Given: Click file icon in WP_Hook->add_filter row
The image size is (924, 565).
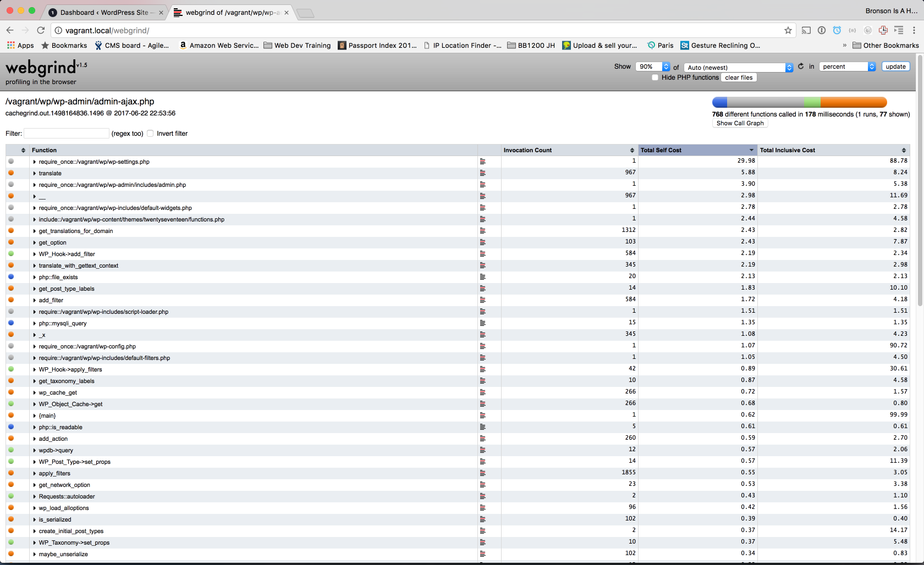Looking at the screenshot, I should click(483, 254).
